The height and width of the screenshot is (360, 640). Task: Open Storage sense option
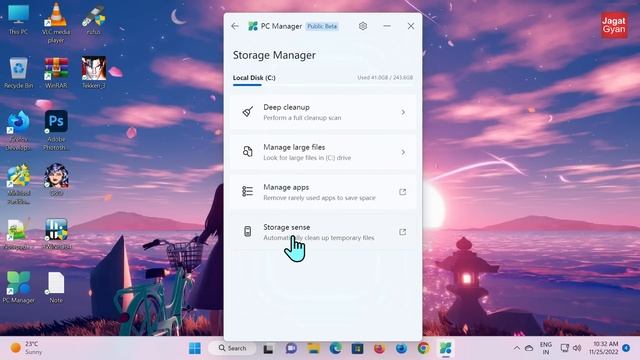coord(323,232)
